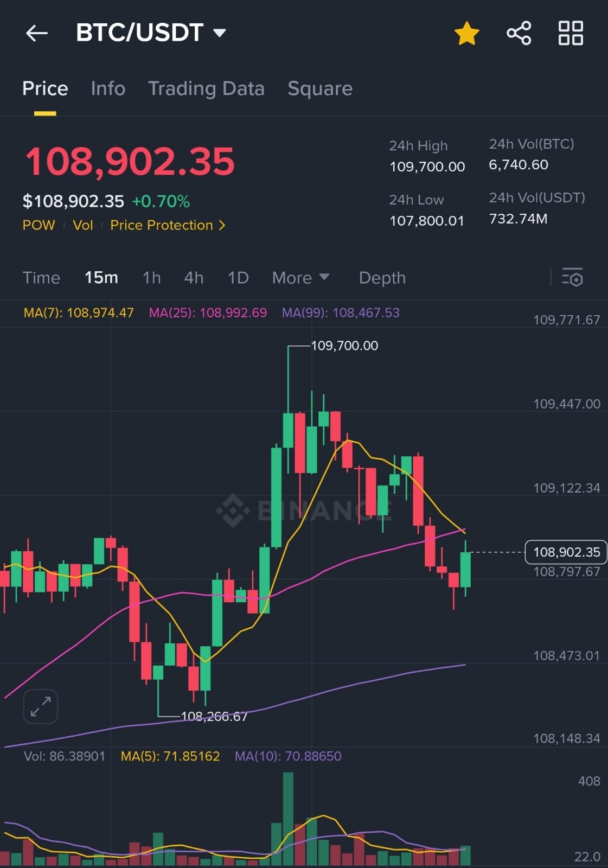Switch chart to Time view

coord(41,278)
